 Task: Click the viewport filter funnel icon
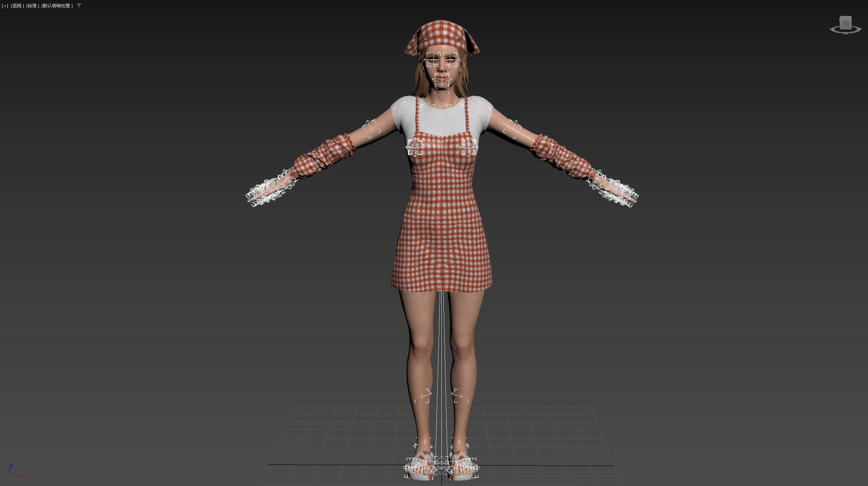[79, 6]
